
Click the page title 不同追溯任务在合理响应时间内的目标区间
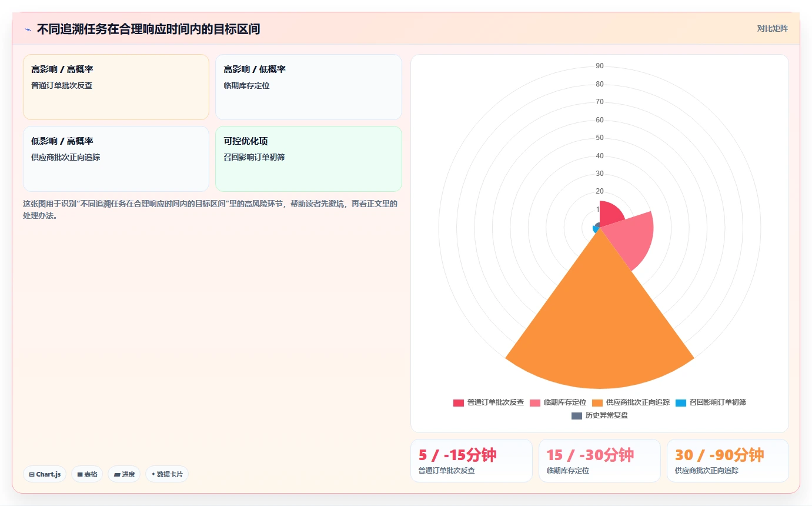click(x=148, y=29)
